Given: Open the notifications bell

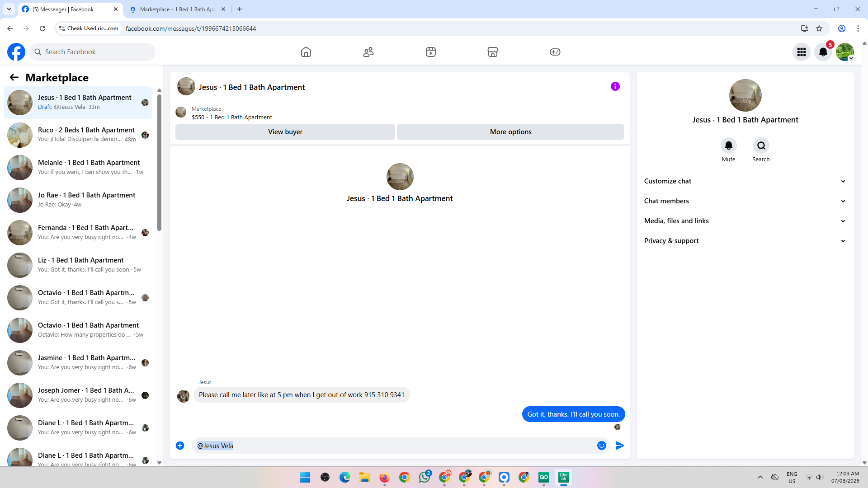Looking at the screenshot, I should [823, 52].
